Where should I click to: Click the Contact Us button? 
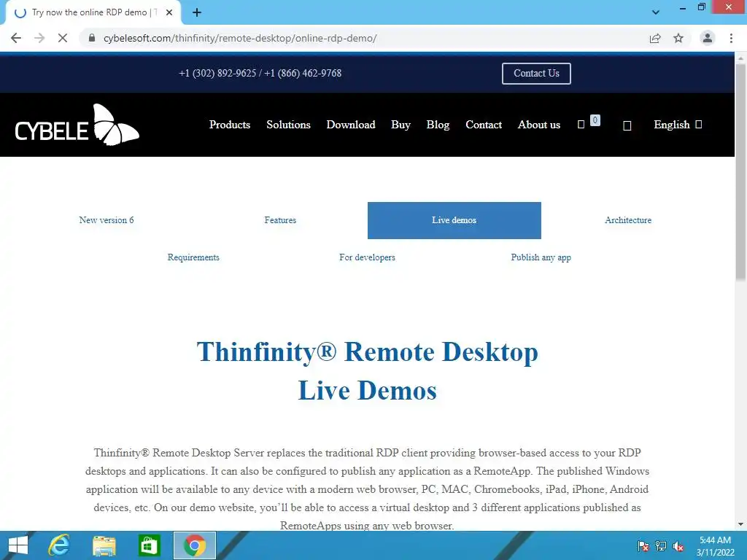[x=536, y=74]
